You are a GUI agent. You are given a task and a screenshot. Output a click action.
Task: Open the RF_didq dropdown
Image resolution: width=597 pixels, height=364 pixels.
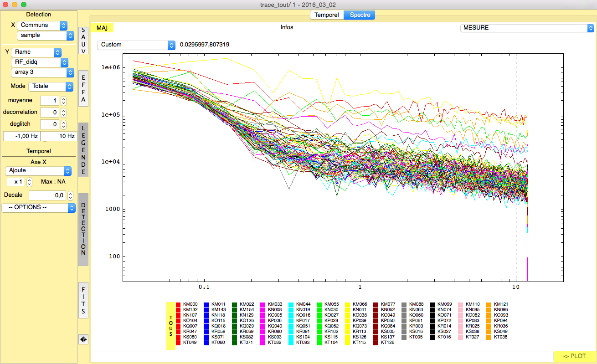click(39, 62)
